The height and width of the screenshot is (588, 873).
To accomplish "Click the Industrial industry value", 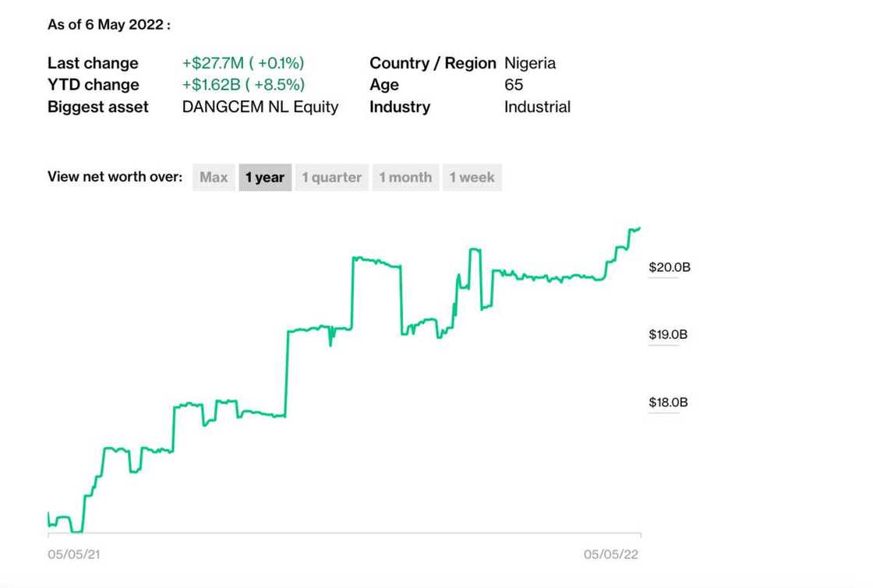I will point(537,107).
